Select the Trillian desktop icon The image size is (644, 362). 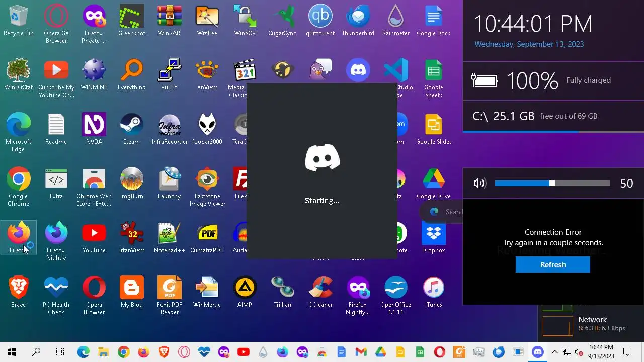point(282,293)
